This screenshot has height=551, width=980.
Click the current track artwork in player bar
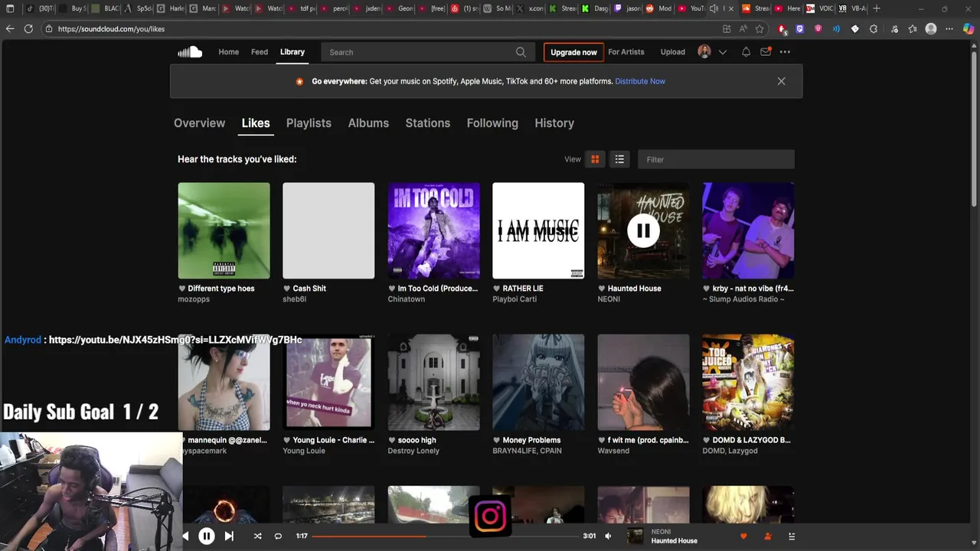pos(635,536)
